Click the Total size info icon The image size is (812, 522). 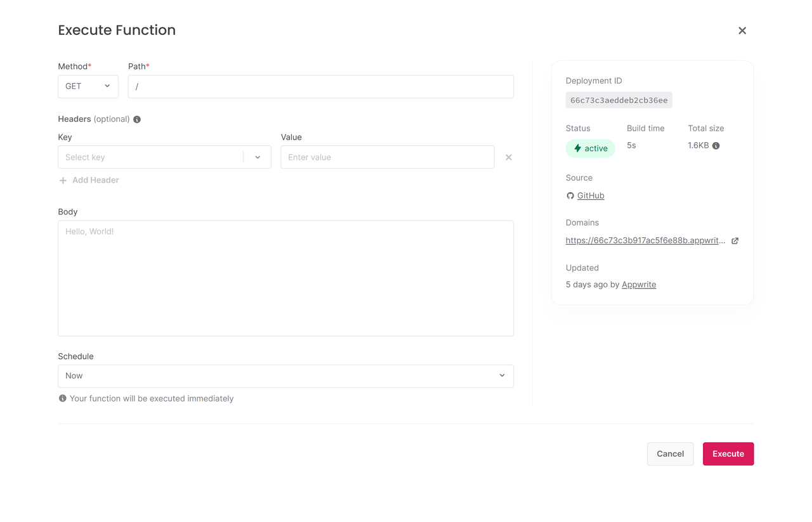716,146
